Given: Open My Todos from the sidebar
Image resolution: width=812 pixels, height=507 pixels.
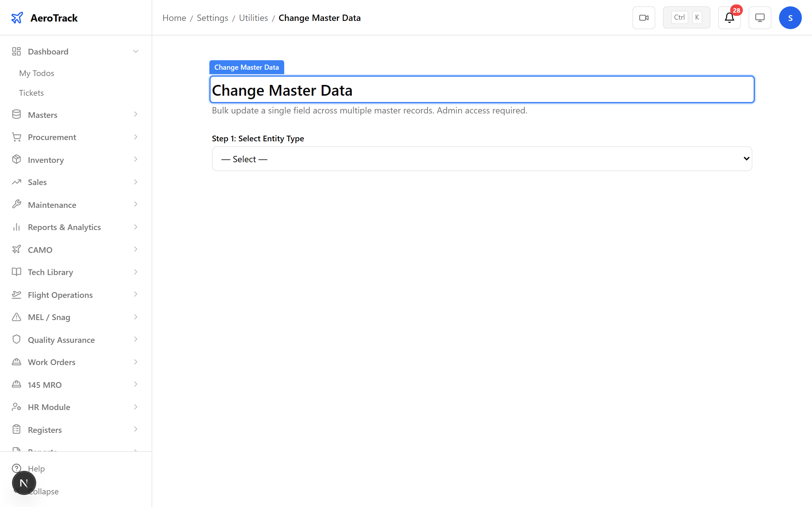Looking at the screenshot, I should click(x=36, y=73).
